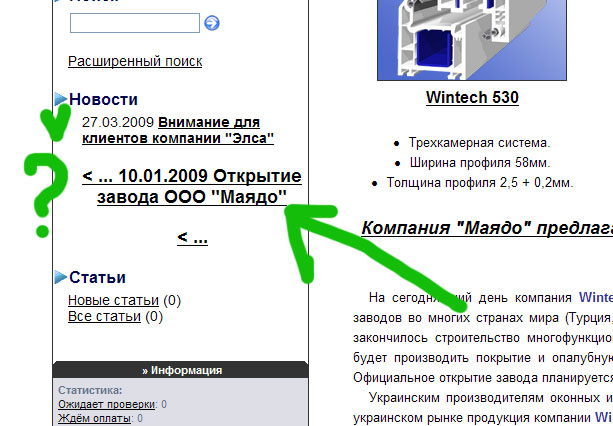Click the date 27.03.2009 in news
Screen dimensions: 613x426
(118, 122)
